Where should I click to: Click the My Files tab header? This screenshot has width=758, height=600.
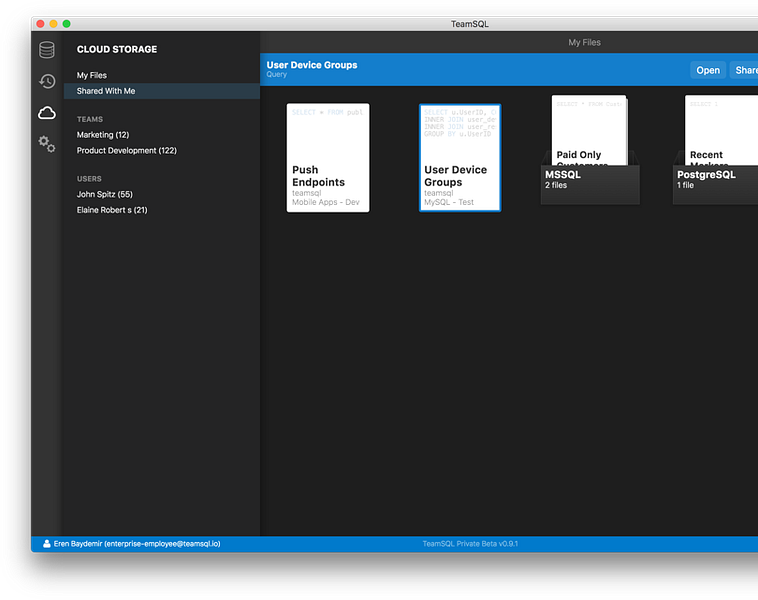[x=584, y=43]
